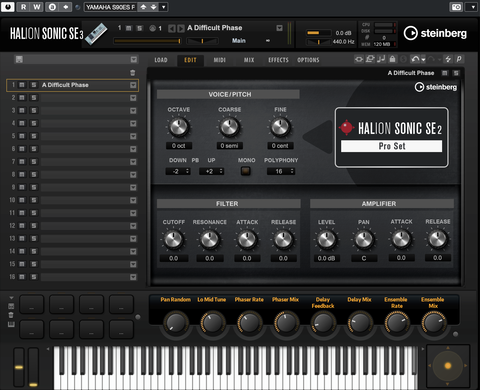Image resolution: width=480 pixels, height=390 pixels.
Task: Switch to the EDIT tab
Action: coord(190,60)
